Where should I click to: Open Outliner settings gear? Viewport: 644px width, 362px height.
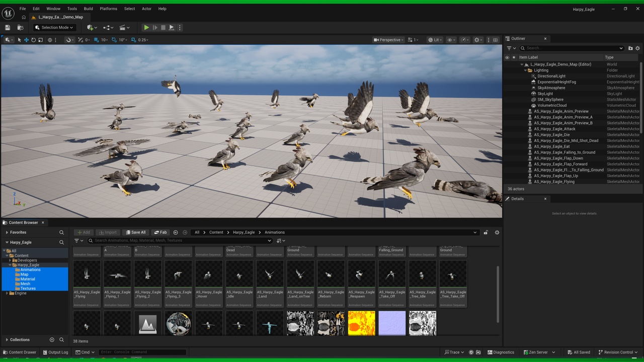pos(638,48)
